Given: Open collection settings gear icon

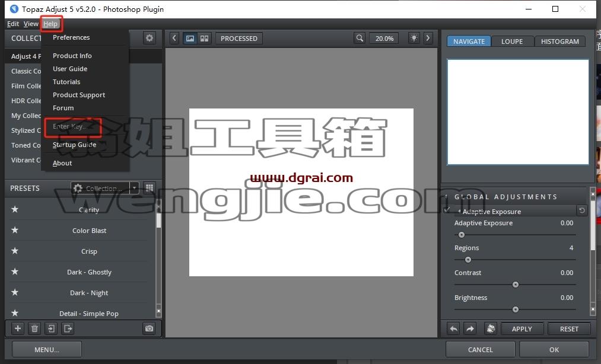Looking at the screenshot, I should pyautogui.click(x=149, y=38).
